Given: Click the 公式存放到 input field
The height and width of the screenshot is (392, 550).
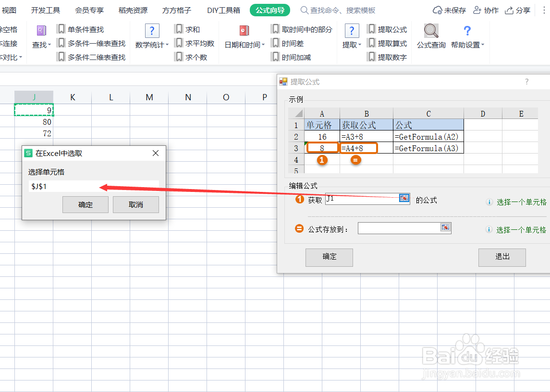Looking at the screenshot, I should 399,228.
